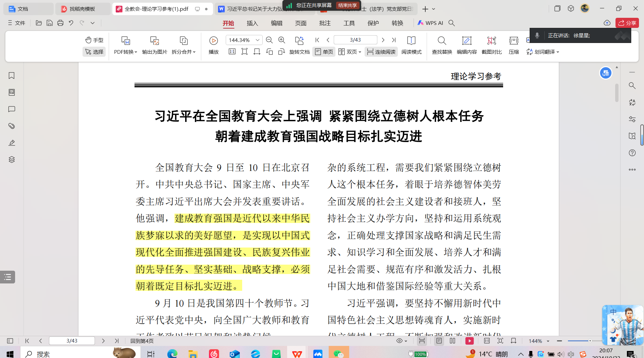Toggle Single Page (单页) view mode

point(324,52)
